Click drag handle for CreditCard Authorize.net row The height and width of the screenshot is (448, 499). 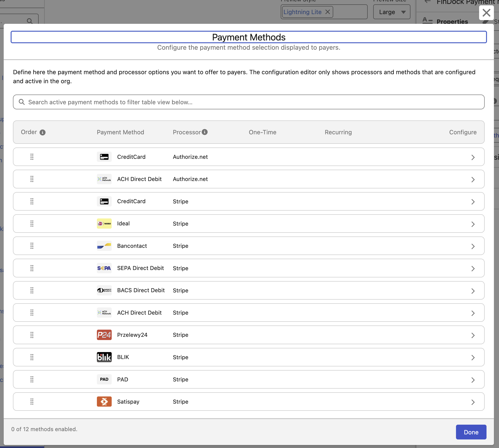(x=32, y=157)
